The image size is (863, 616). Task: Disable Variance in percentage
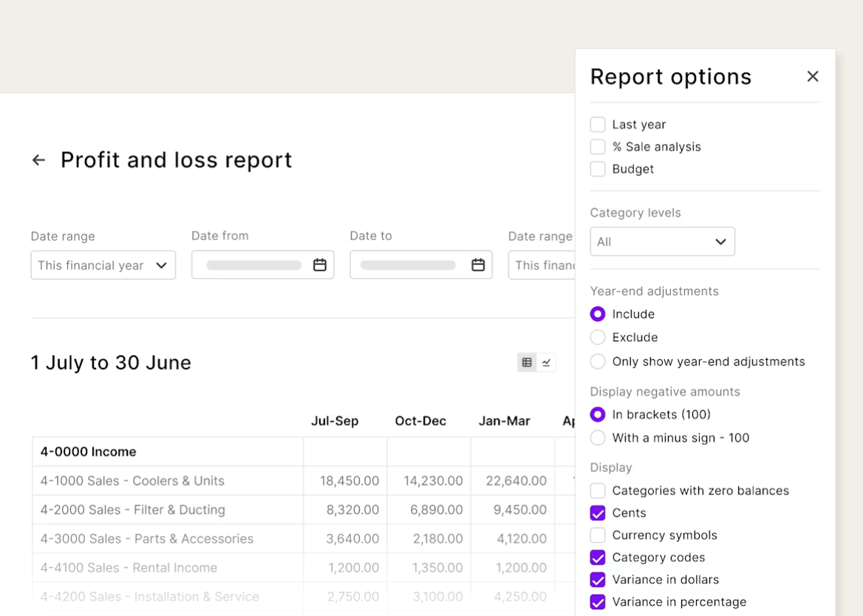click(x=598, y=602)
